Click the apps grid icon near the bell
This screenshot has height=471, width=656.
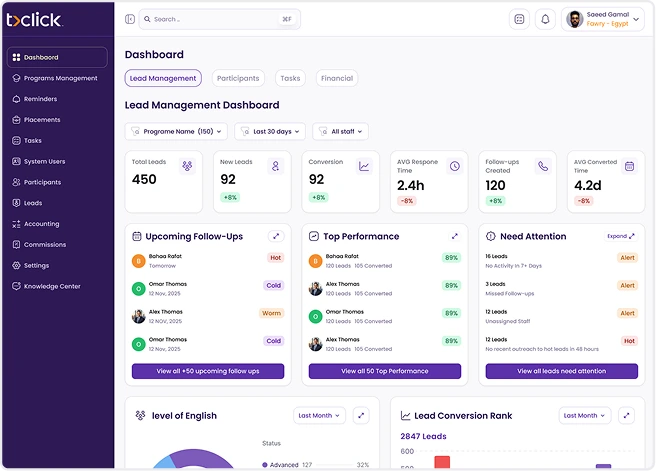tap(519, 19)
